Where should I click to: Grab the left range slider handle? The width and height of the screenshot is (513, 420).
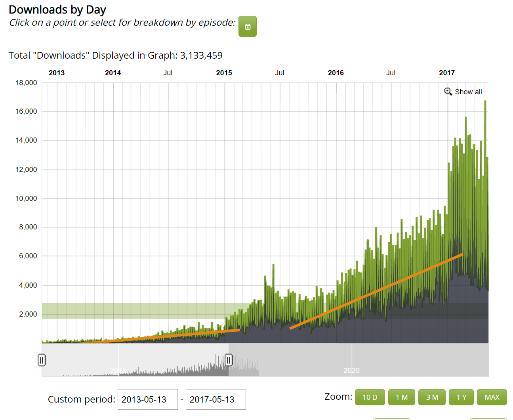42,360
